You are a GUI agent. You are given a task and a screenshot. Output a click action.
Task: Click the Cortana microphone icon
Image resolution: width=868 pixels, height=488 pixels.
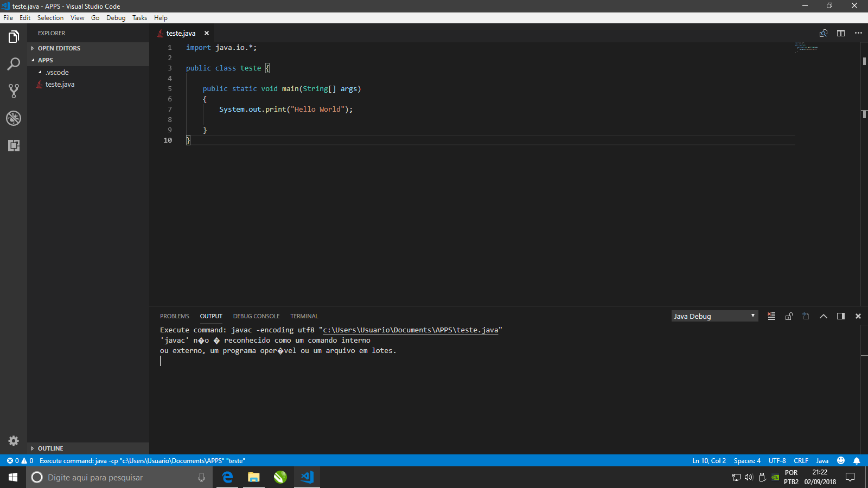(201, 477)
